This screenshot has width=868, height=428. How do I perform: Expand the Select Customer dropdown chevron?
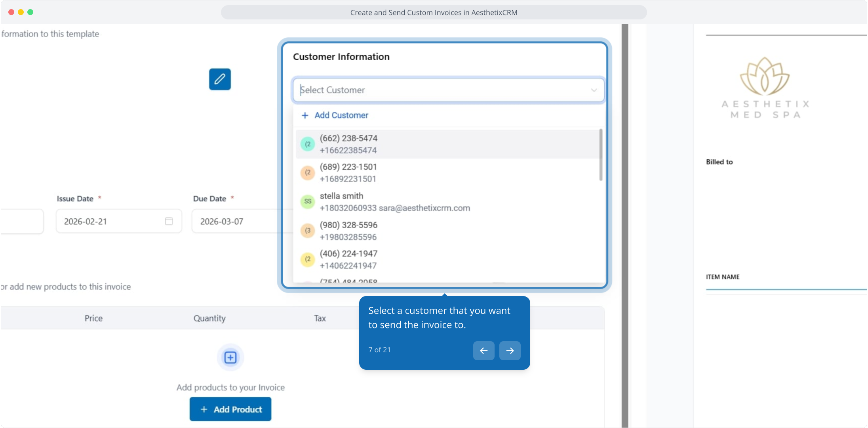pyautogui.click(x=594, y=90)
